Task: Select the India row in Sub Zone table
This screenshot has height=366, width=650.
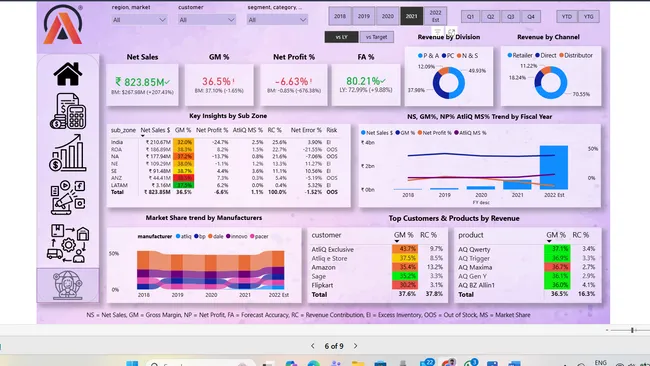Action: [224, 142]
